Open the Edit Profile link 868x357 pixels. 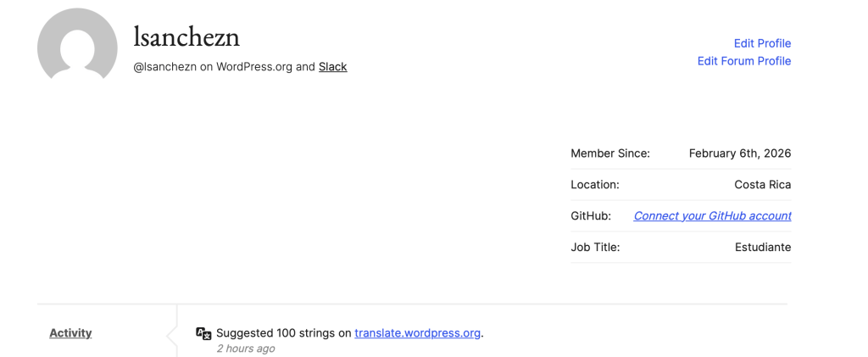tap(762, 43)
